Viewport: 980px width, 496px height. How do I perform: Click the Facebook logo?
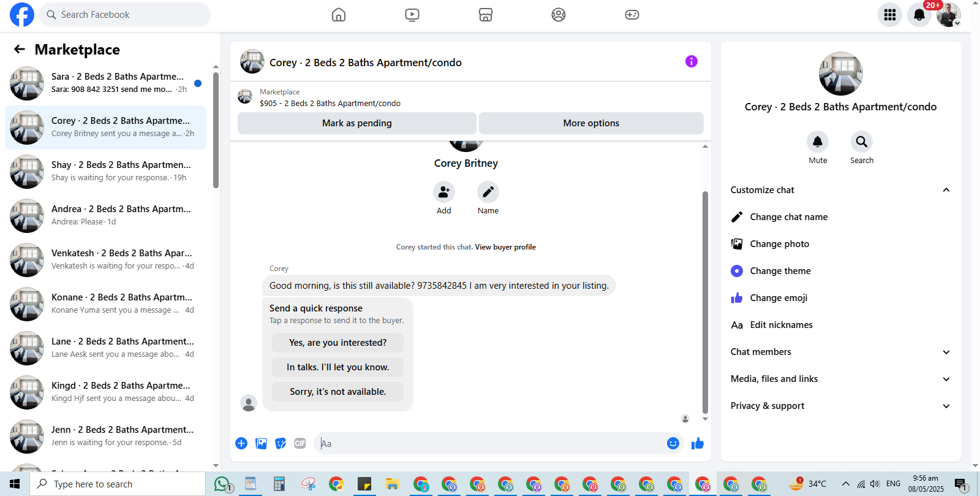(22, 15)
